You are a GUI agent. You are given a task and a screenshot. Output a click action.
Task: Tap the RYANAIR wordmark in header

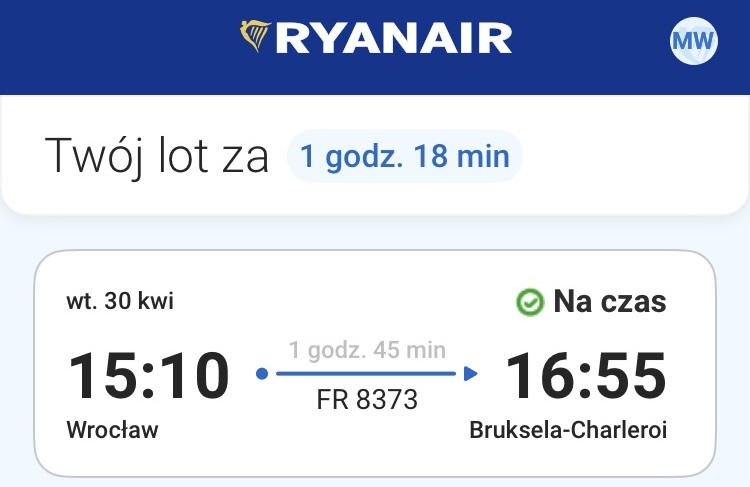(393, 38)
